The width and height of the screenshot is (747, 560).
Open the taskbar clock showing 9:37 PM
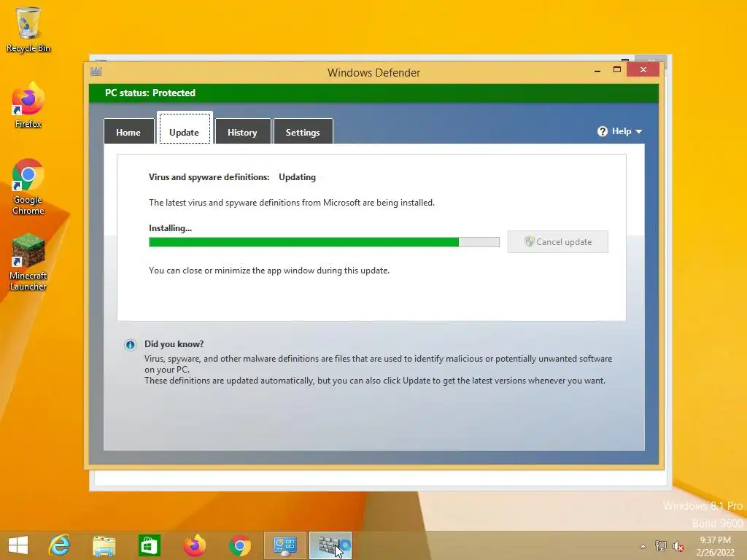(x=715, y=546)
